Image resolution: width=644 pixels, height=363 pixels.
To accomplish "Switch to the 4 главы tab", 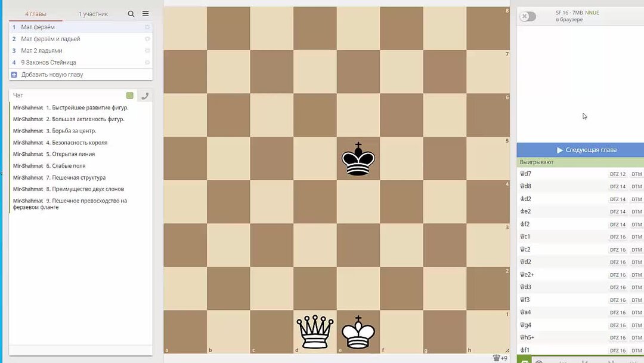I will [36, 14].
